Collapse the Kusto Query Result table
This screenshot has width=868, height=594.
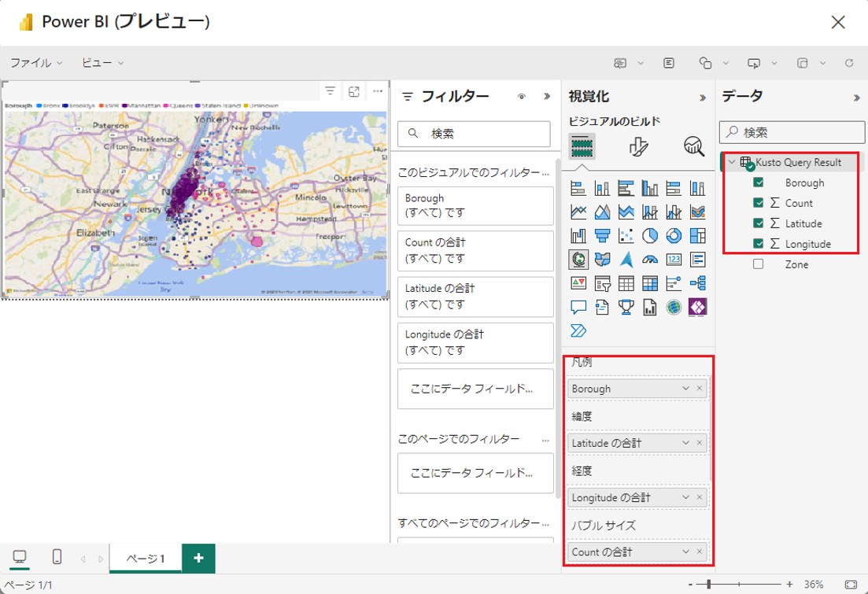(731, 162)
